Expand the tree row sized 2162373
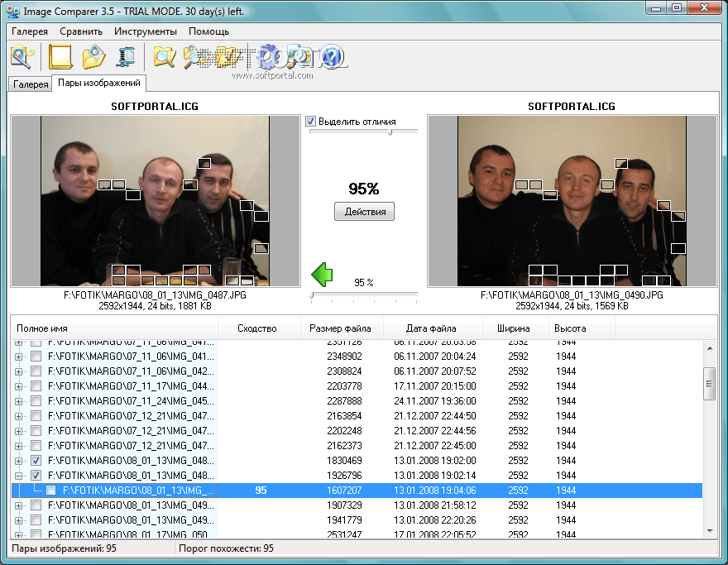Screen dimensions: 728x565 click(x=18, y=446)
